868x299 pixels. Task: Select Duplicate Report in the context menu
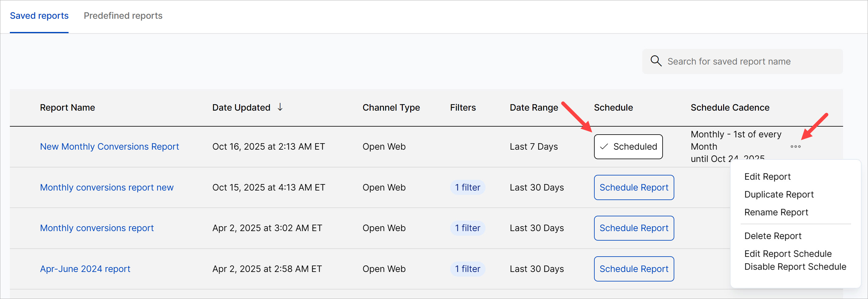[779, 194]
